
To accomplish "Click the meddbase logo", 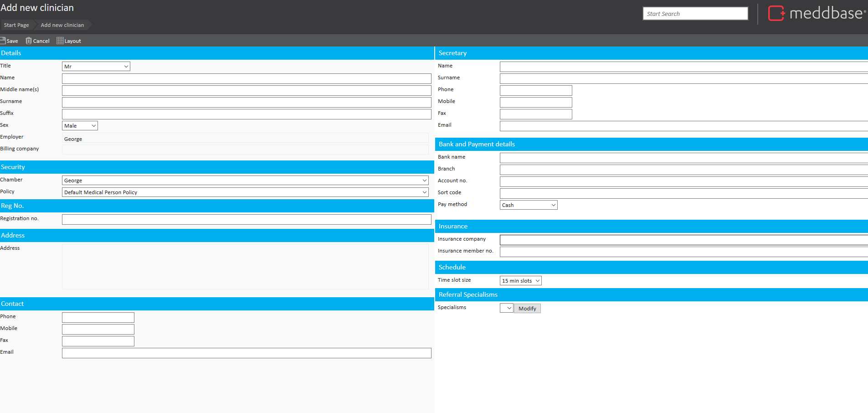I will (x=817, y=13).
